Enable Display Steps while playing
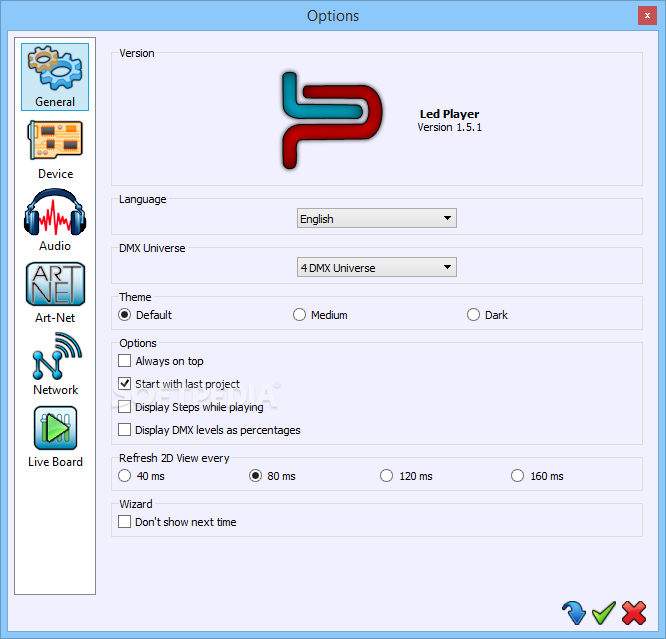The image size is (666, 639). [x=124, y=407]
